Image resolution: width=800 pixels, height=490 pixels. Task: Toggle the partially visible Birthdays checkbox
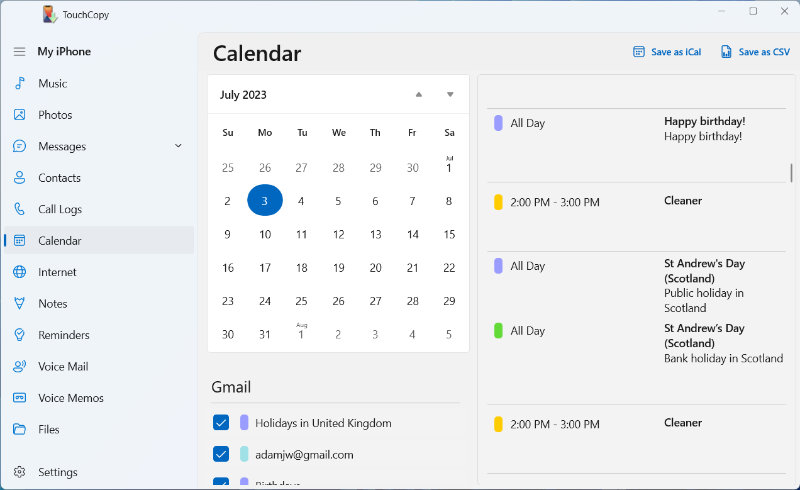(x=221, y=483)
